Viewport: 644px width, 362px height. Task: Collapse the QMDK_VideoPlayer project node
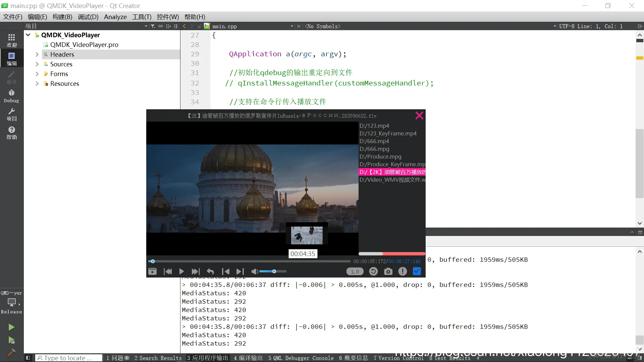point(28,35)
